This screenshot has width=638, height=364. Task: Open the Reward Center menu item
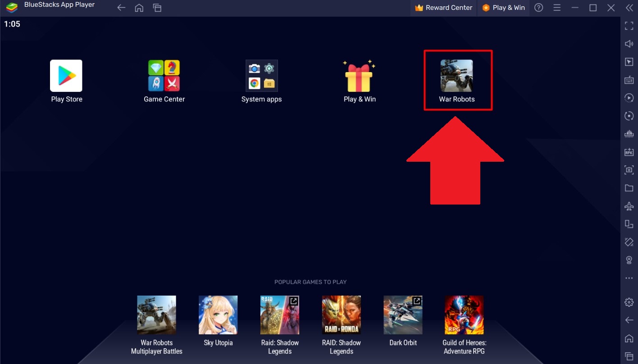[x=443, y=8]
